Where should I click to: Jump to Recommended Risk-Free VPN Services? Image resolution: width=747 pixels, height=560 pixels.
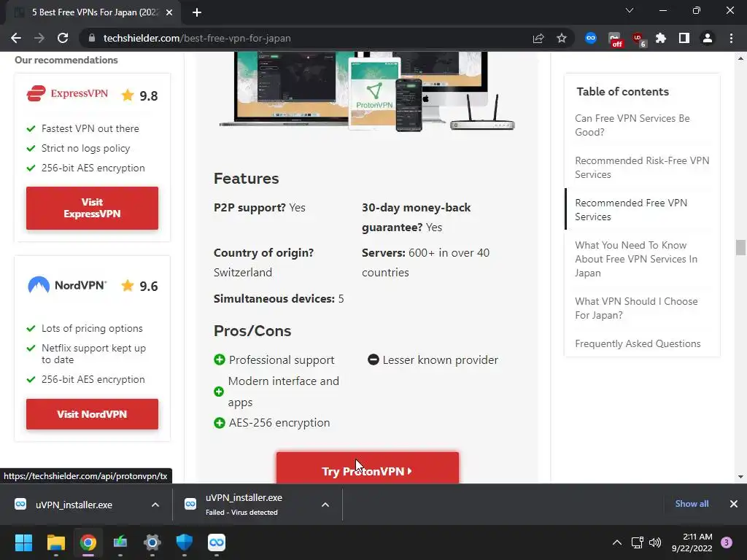coord(642,168)
